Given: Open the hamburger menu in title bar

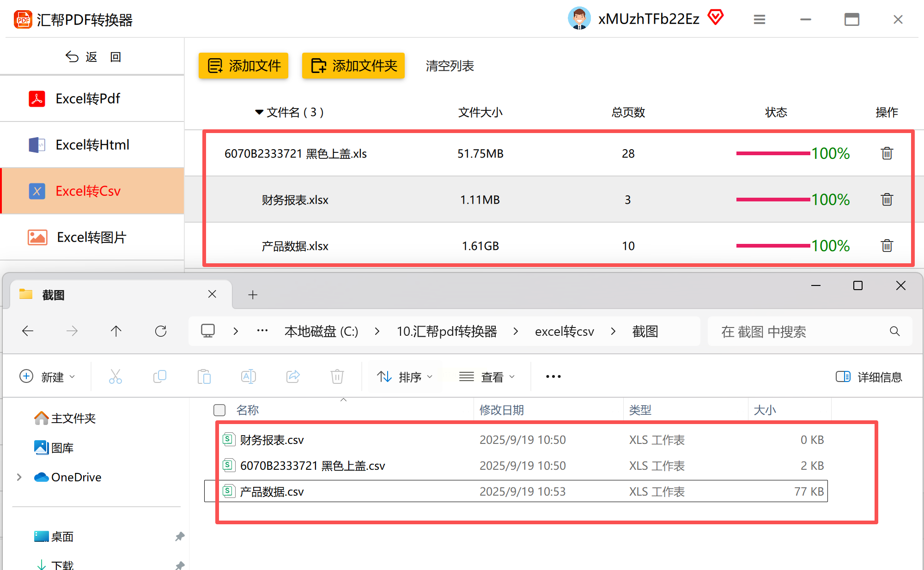Looking at the screenshot, I should pyautogui.click(x=760, y=19).
